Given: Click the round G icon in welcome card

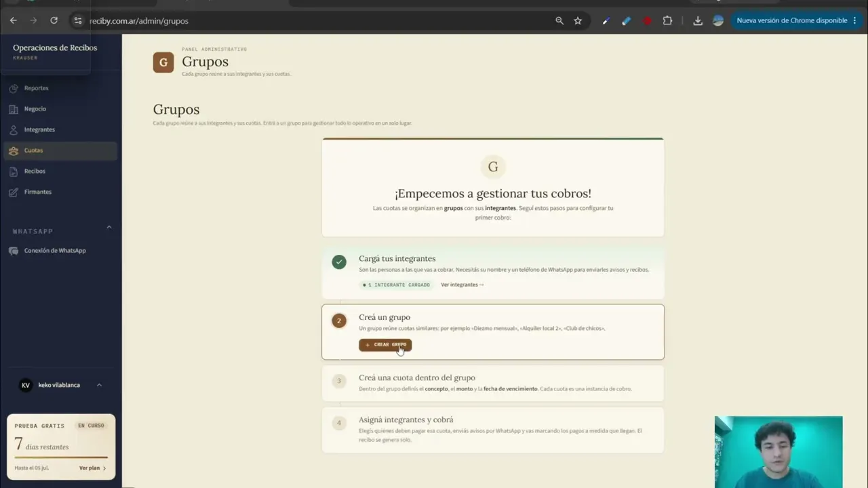Looking at the screenshot, I should (493, 167).
